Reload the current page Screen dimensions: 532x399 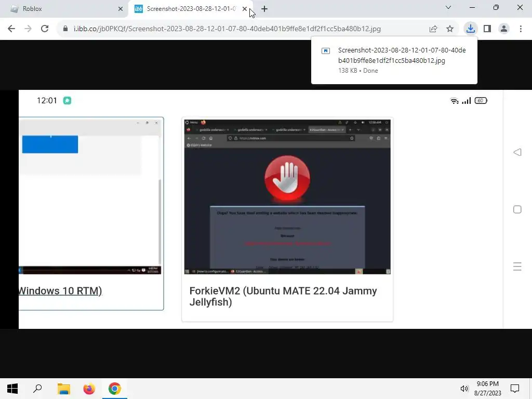click(45, 29)
